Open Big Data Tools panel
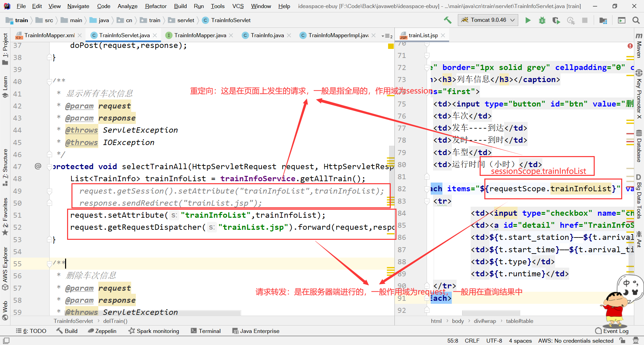 click(x=639, y=196)
